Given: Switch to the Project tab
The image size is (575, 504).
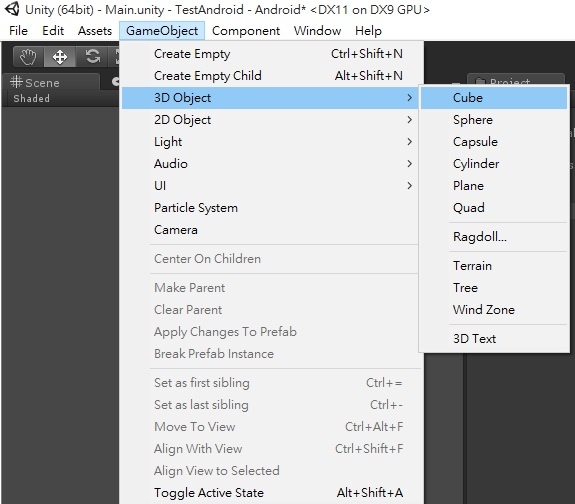Looking at the screenshot, I should pyautogui.click(x=516, y=79).
